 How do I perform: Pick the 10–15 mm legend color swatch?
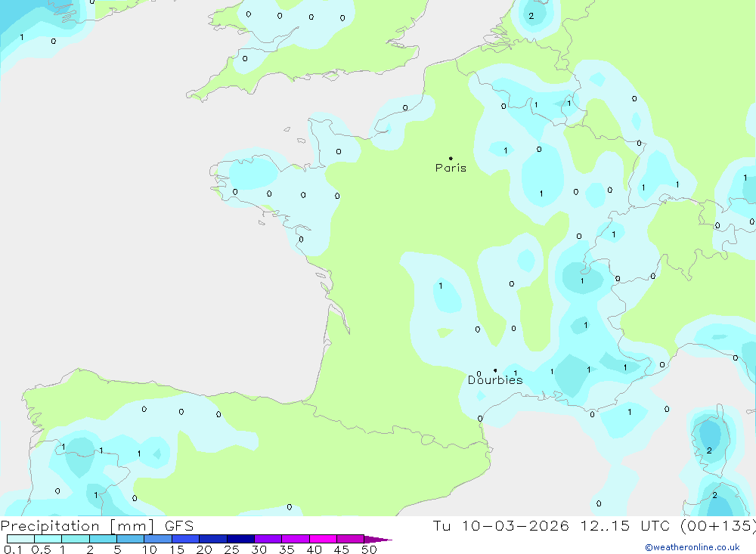pyautogui.click(x=158, y=539)
